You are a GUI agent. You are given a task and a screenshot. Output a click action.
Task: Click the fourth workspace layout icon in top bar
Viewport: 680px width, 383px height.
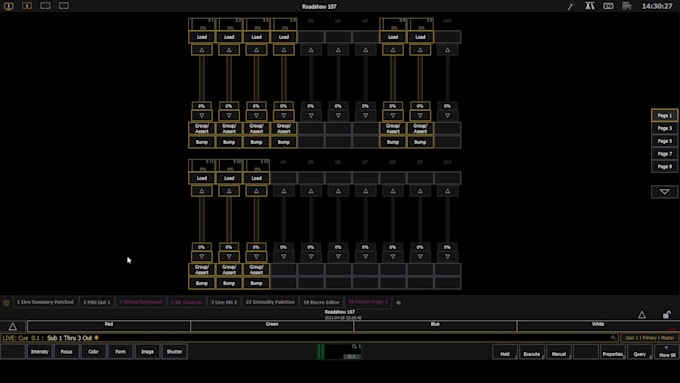click(64, 6)
